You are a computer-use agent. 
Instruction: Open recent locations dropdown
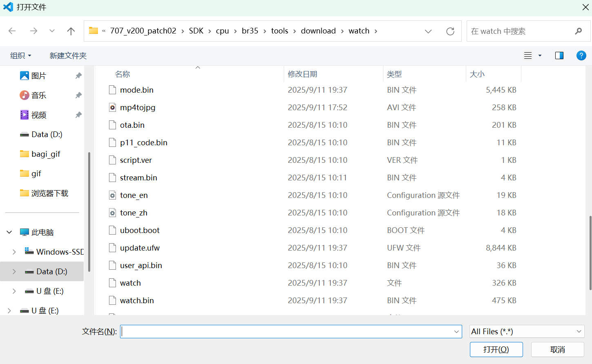[x=52, y=31]
